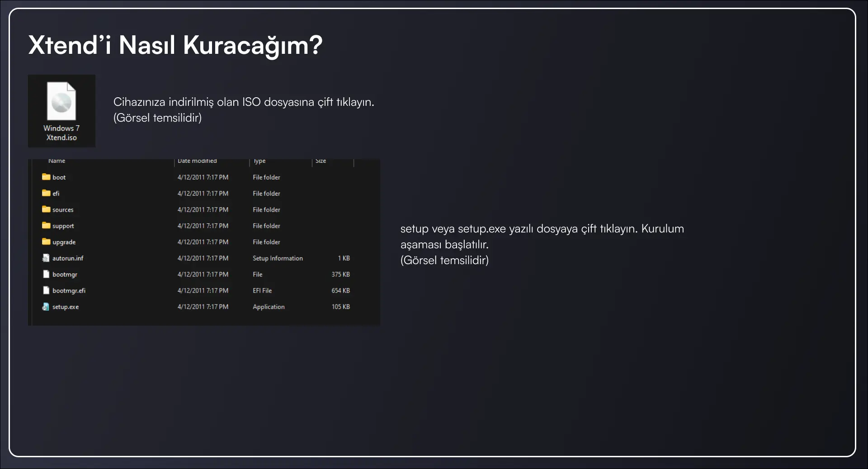Click the "Setup Information" type cell
Image resolution: width=868 pixels, height=469 pixels.
click(278, 258)
